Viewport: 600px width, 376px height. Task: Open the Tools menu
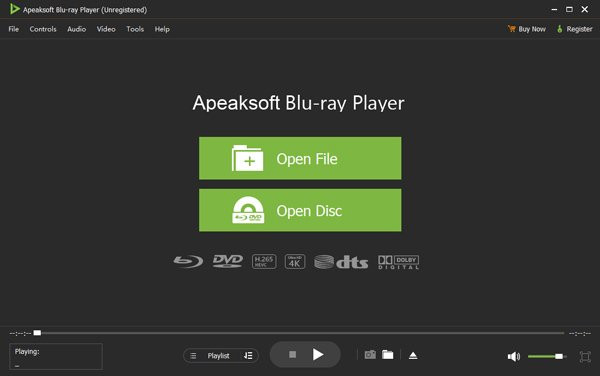135,29
